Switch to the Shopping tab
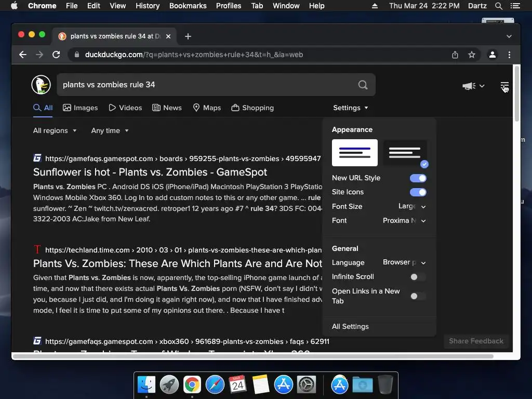 pos(252,108)
